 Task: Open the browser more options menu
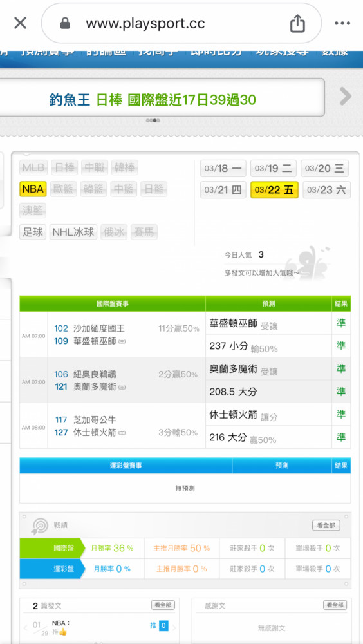pos(342,23)
